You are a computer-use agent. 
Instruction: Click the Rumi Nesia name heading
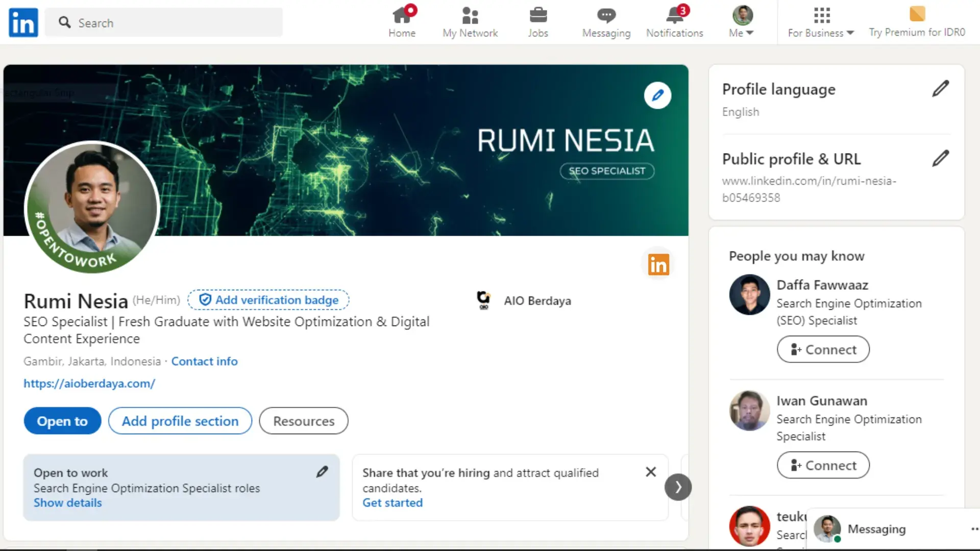pyautogui.click(x=76, y=301)
